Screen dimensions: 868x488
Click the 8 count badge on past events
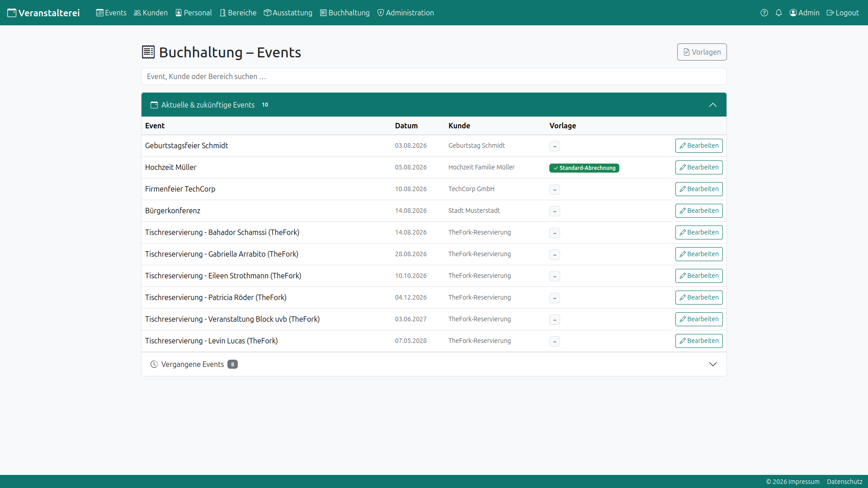coord(232,364)
